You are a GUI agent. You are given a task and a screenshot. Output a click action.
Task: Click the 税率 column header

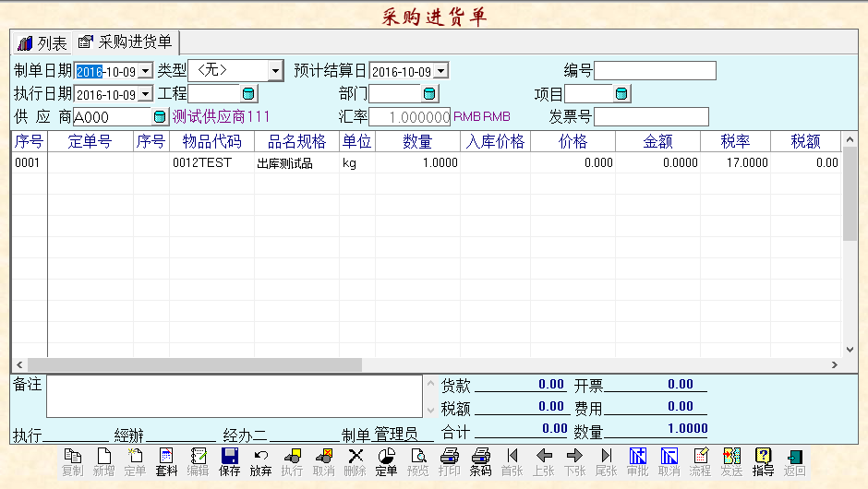(736, 141)
